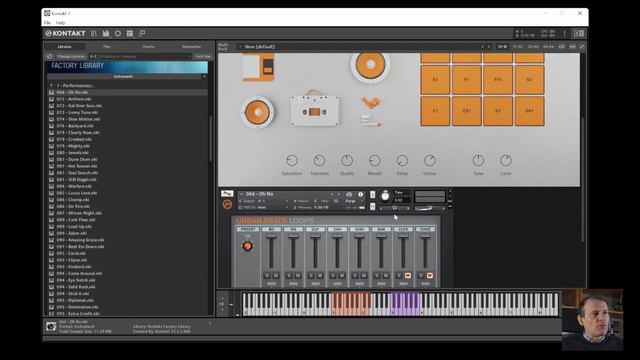
Task: Switch to the Files tab
Action: [107, 47]
